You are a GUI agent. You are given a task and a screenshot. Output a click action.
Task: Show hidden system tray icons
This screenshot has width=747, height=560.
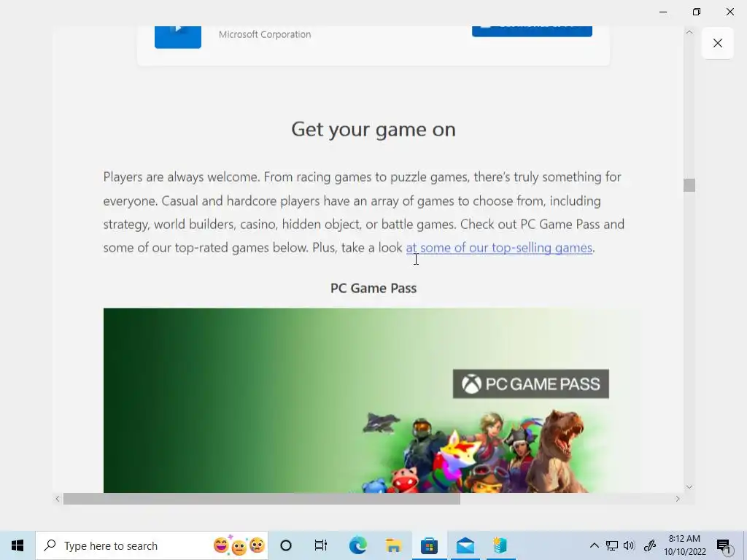(594, 545)
